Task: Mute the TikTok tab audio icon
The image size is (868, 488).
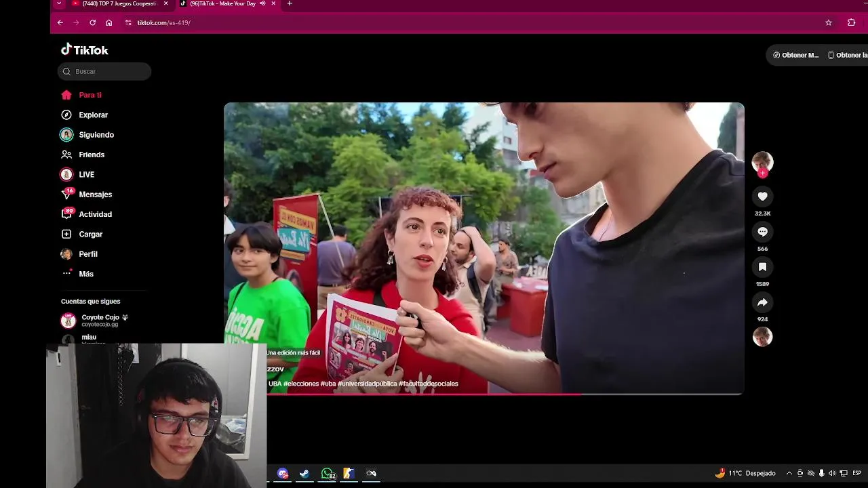Action: [262, 3]
